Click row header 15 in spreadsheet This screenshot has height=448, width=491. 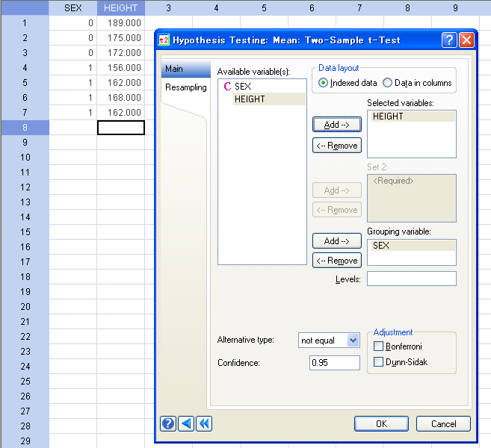(x=25, y=232)
